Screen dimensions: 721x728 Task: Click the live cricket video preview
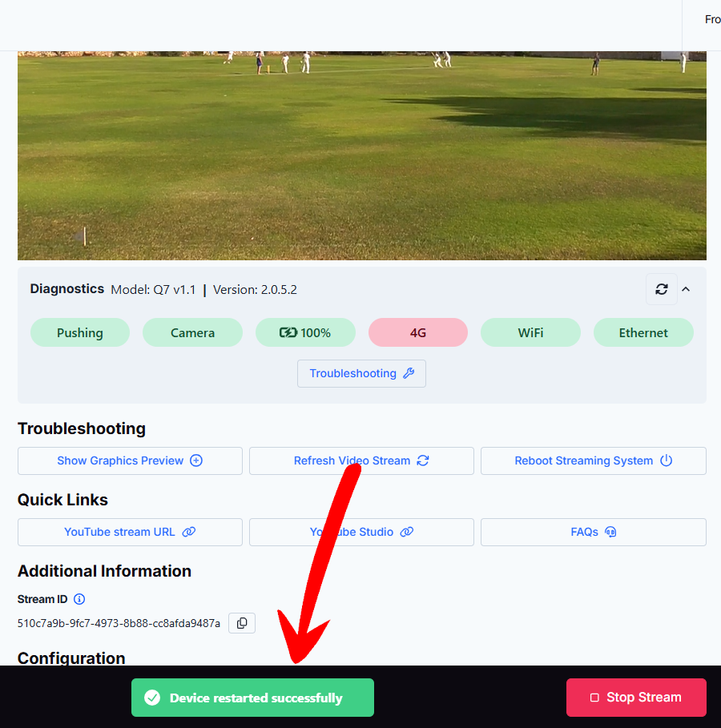click(362, 155)
